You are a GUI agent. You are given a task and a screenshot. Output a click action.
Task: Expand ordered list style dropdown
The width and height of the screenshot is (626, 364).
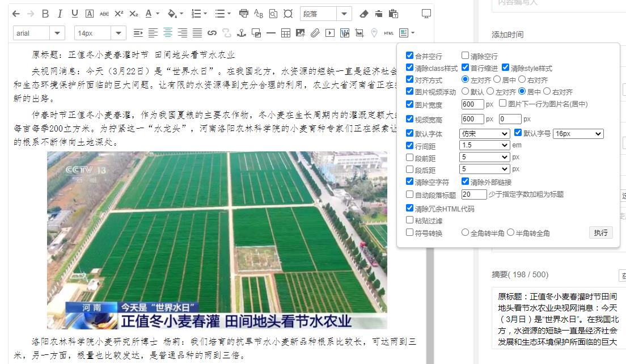pos(205,14)
